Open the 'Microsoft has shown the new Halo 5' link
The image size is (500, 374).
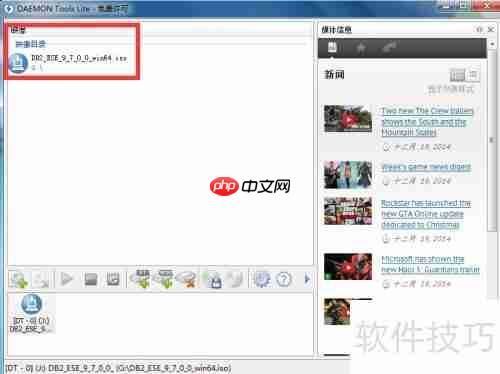click(x=430, y=264)
